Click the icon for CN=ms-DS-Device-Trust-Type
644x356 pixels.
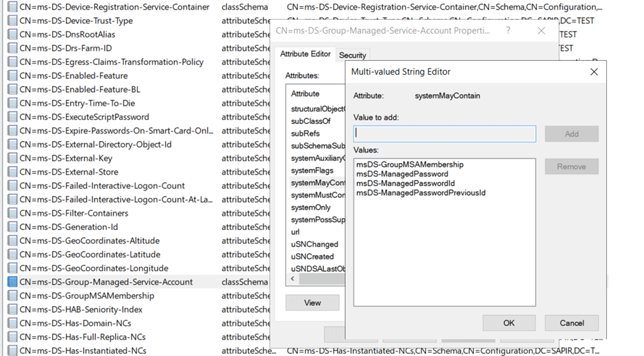point(12,21)
